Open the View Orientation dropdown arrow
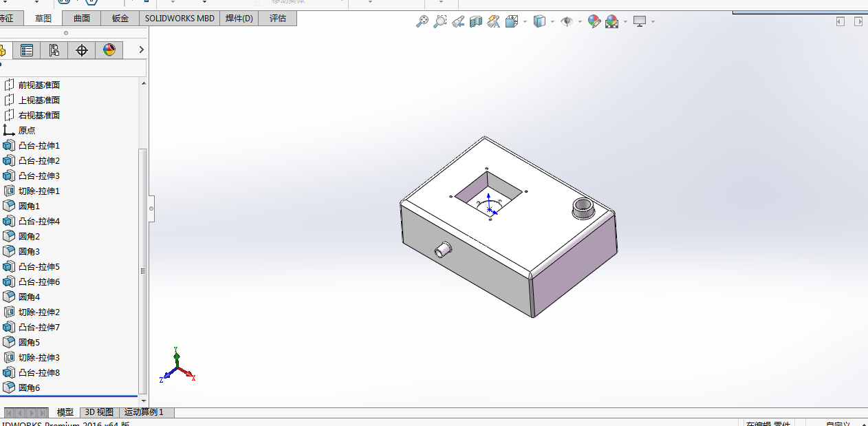 click(x=525, y=22)
